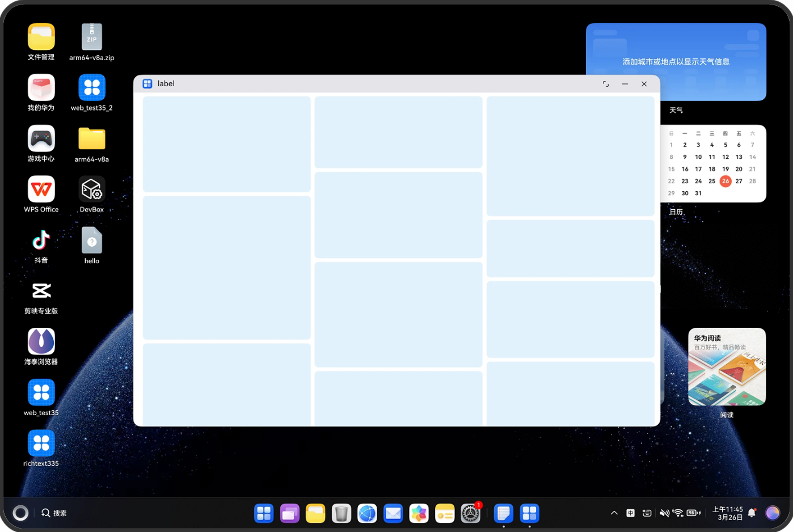This screenshot has width=793, height=532.
Task: Click the 'label' window title text
Action: tap(166, 83)
